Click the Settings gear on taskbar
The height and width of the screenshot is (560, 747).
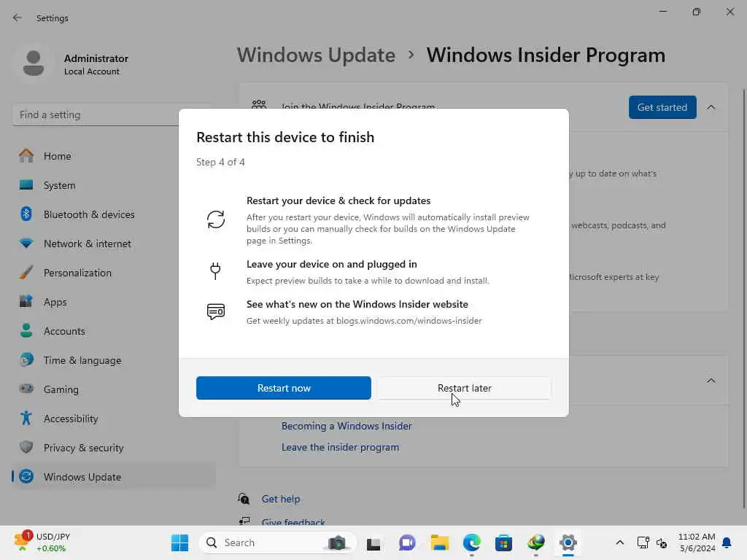[x=568, y=542]
